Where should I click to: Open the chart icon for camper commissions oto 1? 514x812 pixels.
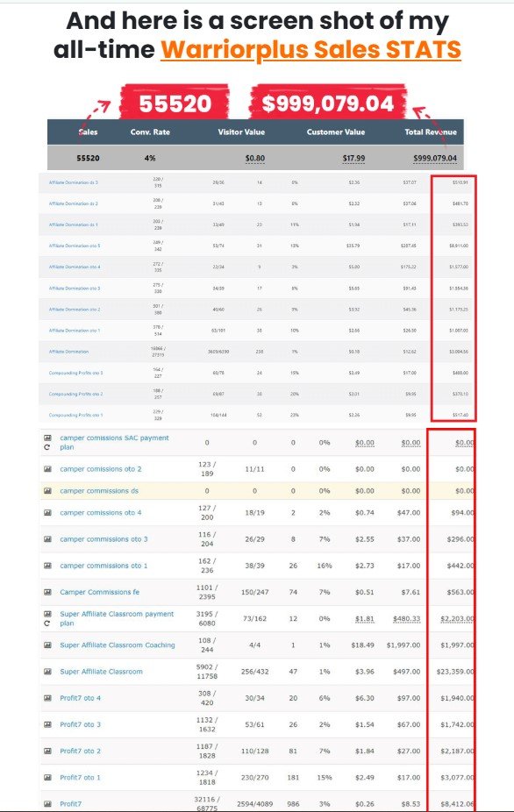pyautogui.click(x=47, y=566)
